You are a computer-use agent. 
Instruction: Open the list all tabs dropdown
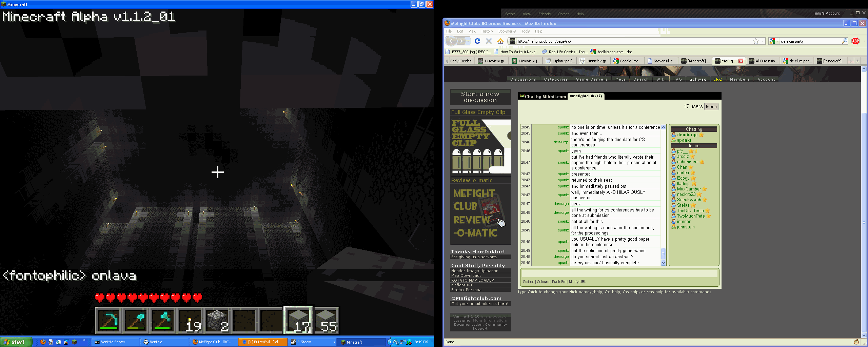coord(864,61)
